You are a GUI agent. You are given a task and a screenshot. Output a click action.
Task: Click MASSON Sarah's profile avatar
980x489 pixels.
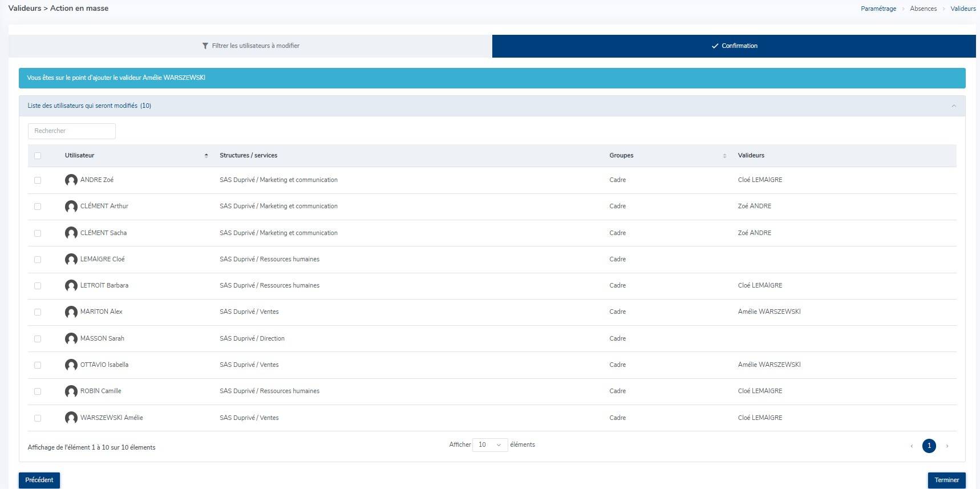[x=71, y=339]
